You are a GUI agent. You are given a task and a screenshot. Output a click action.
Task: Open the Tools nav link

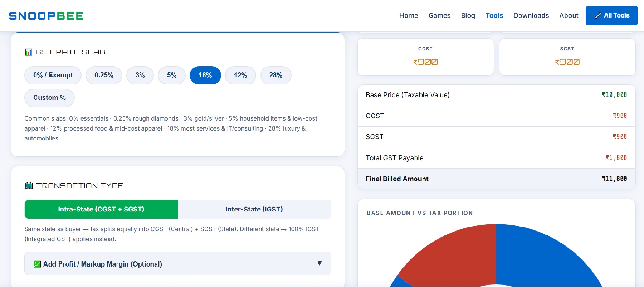tap(494, 15)
